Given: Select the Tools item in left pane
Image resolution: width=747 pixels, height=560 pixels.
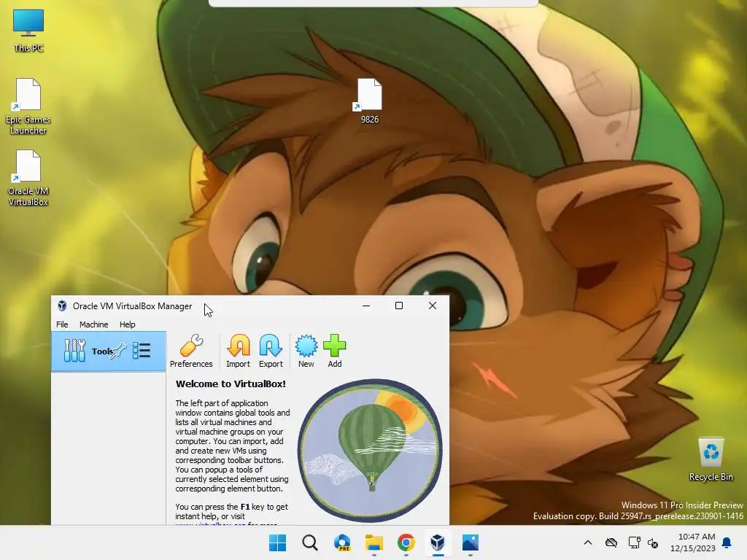Looking at the screenshot, I should click(109, 351).
